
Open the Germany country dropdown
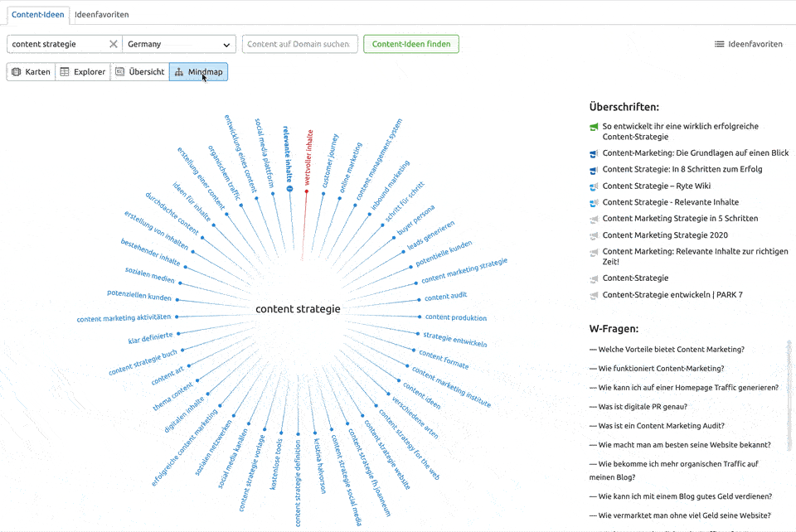pyautogui.click(x=179, y=44)
